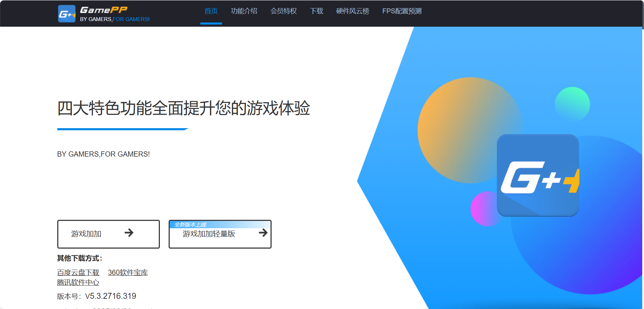This screenshot has height=309, width=644.
Task: Open the 首页 navigation tab
Action: tap(211, 11)
